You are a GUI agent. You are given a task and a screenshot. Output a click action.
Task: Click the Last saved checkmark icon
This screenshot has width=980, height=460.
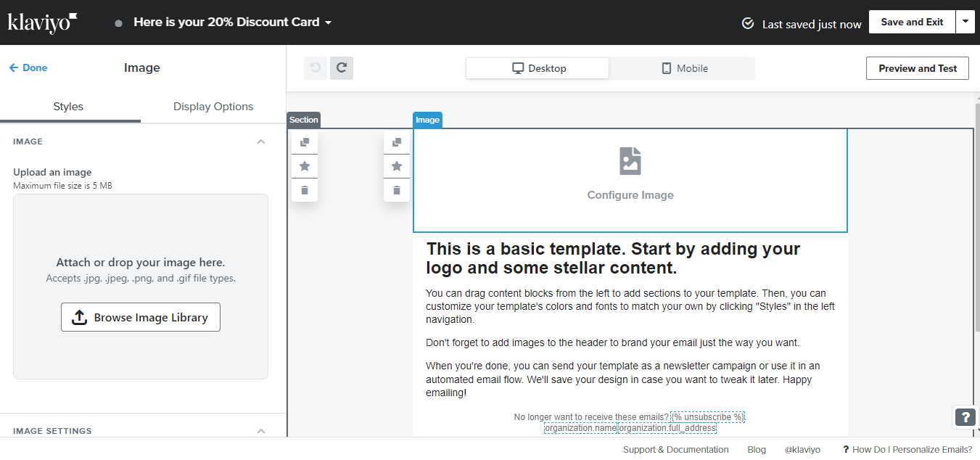pyautogui.click(x=748, y=24)
